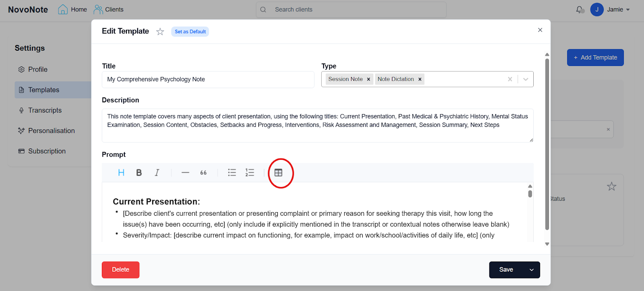The height and width of the screenshot is (291, 644).
Task: Insert a table into the prompt
Action: (279, 173)
